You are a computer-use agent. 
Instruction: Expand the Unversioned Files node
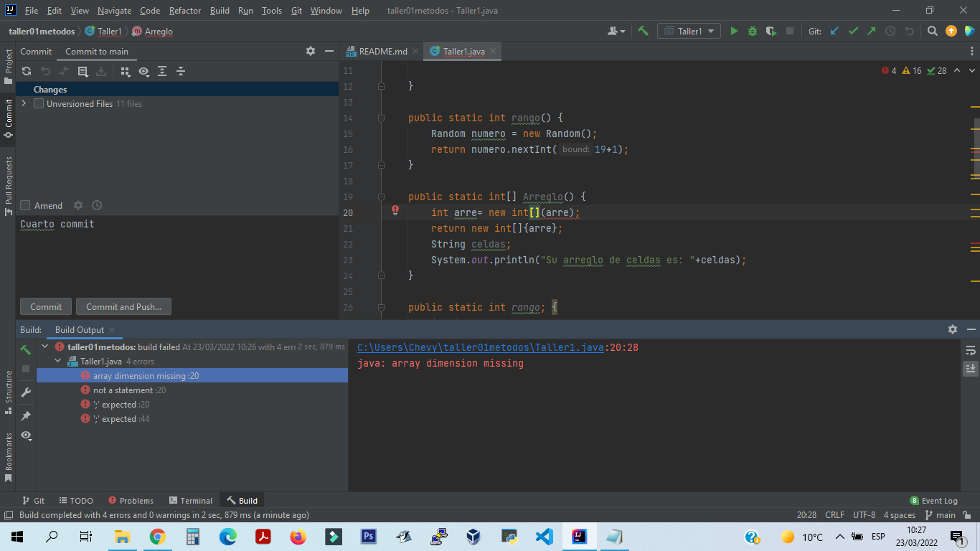[24, 103]
